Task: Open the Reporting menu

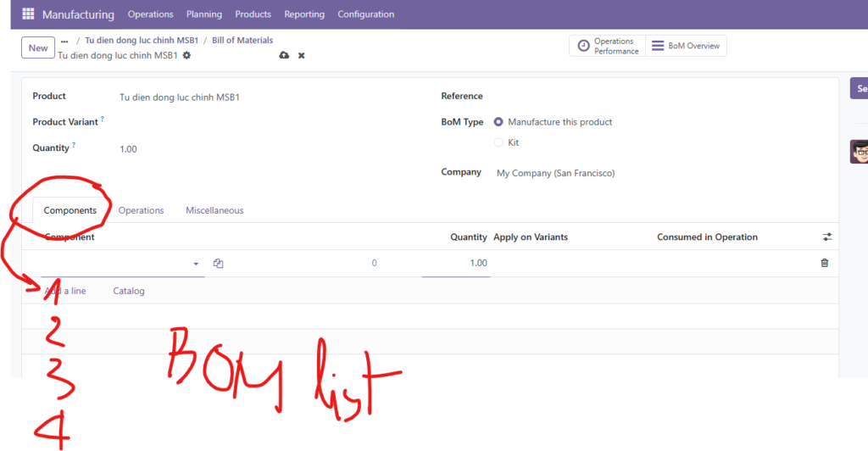Action: 304,14
